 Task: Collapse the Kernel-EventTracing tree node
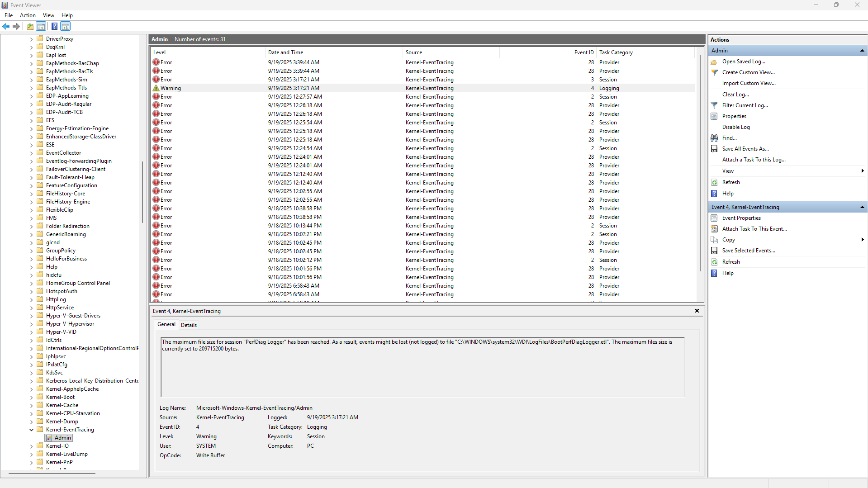click(32, 429)
